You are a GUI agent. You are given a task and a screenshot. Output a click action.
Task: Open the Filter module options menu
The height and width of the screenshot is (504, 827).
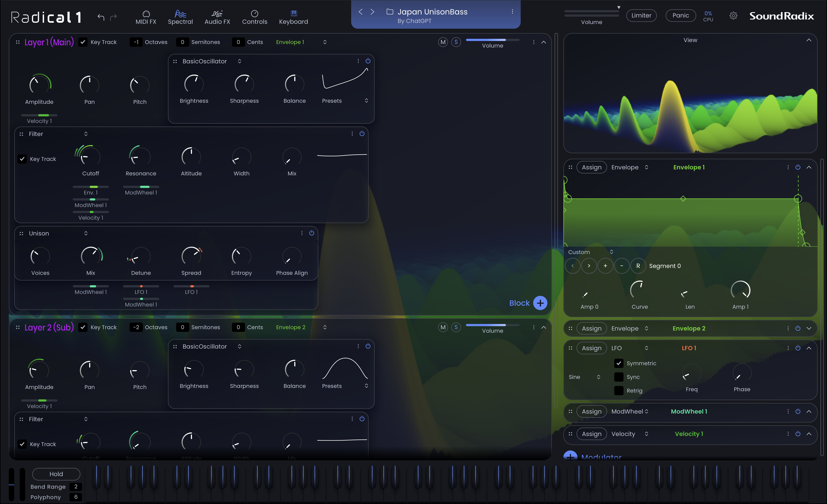(352, 134)
